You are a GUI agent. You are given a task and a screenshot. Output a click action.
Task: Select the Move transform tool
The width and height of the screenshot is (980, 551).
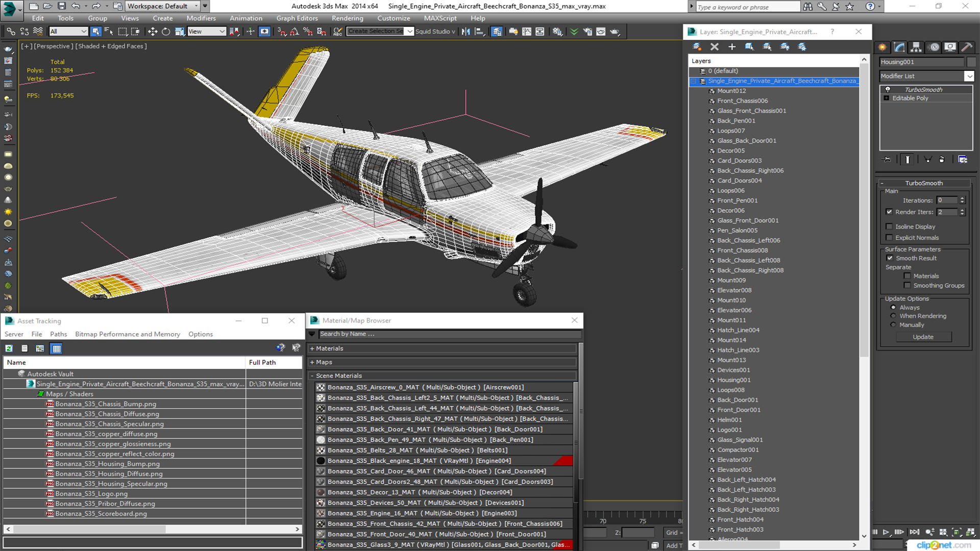click(152, 32)
